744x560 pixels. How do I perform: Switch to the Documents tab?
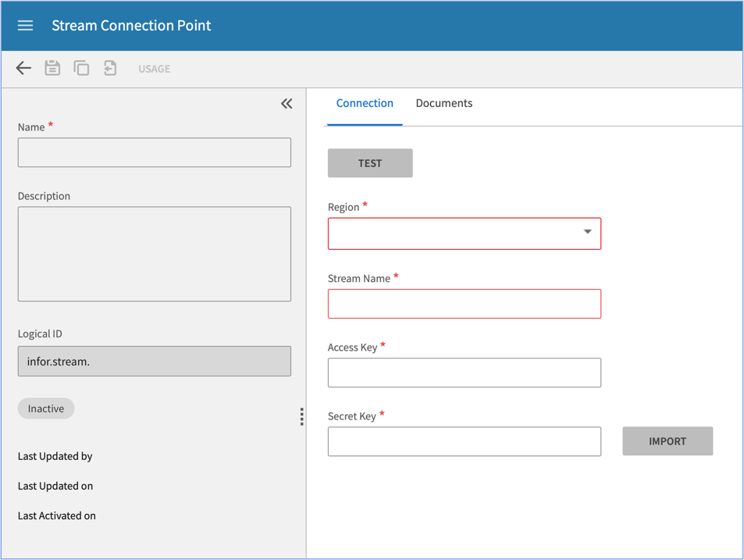(x=443, y=104)
